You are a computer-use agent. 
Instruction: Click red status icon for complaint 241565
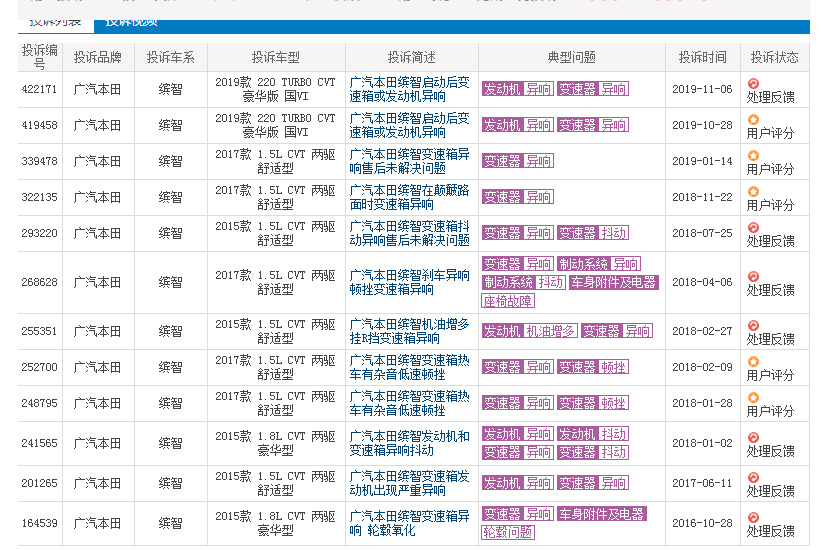click(753, 437)
